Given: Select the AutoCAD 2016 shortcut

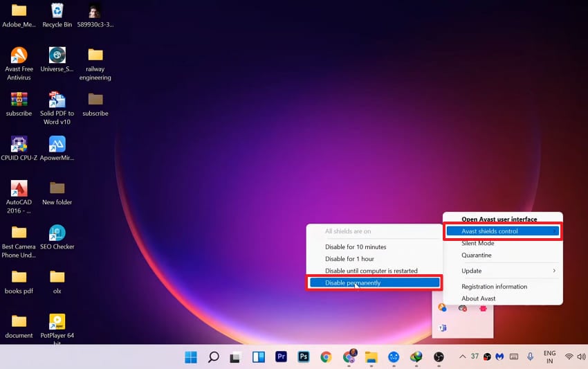Looking at the screenshot, I should pyautogui.click(x=19, y=197).
